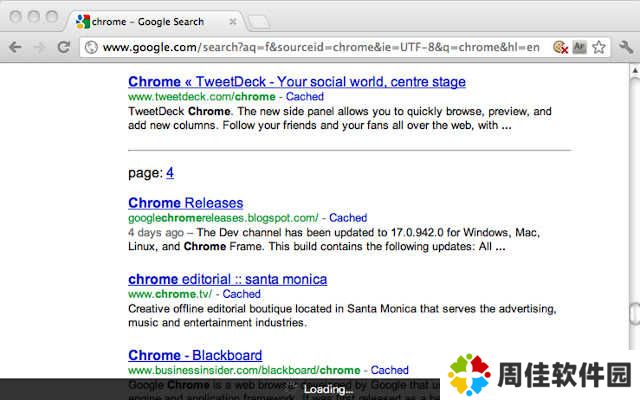Open the wrench settings menu
Screen dimensions: 640x400
625,47
